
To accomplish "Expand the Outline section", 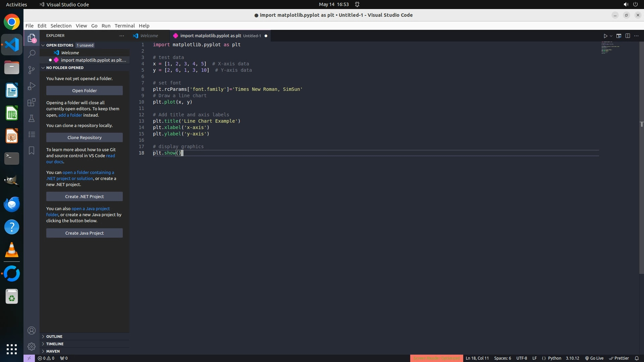I will tap(54, 337).
